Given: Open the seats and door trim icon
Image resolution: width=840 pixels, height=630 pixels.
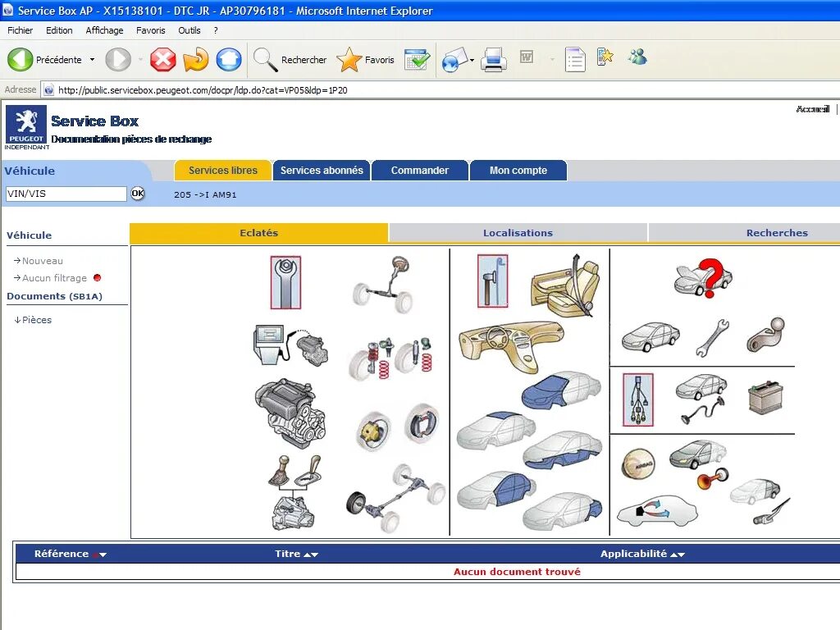Looking at the screenshot, I should [x=565, y=286].
